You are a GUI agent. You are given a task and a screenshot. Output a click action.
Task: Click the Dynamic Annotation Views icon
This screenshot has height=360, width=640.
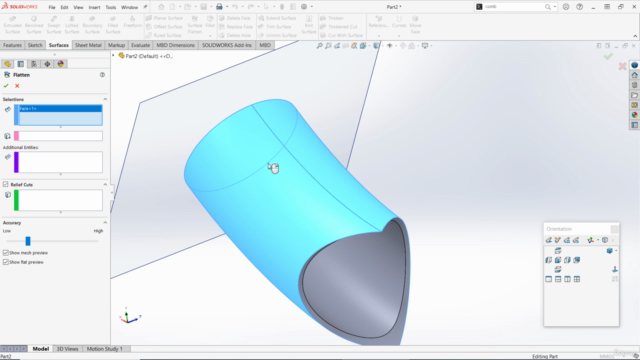(x=354, y=46)
